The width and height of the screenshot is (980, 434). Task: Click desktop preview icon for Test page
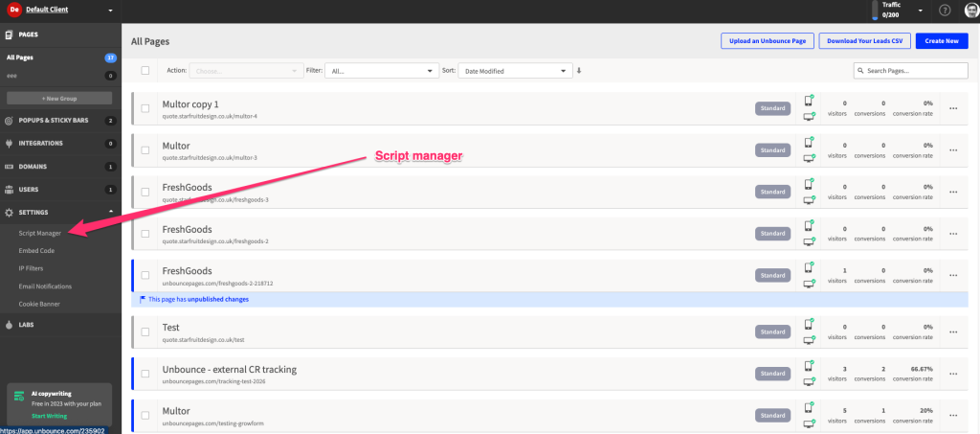tap(810, 339)
